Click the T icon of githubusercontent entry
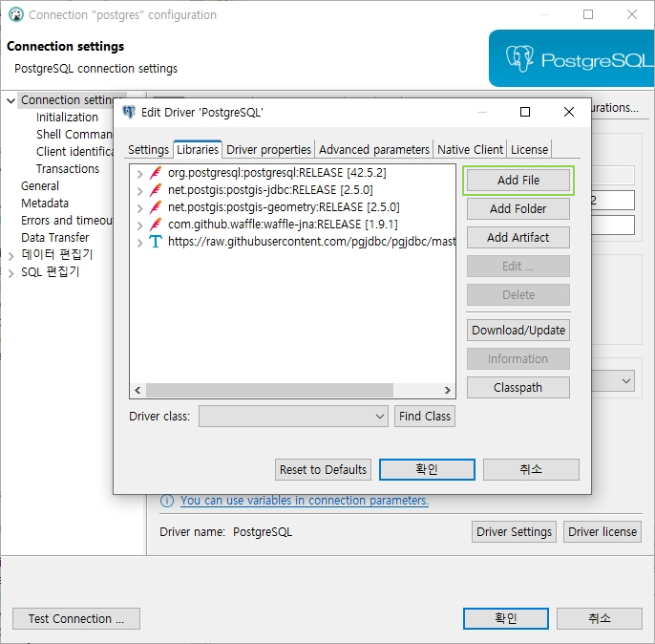Image resolution: width=655 pixels, height=644 pixels. point(156,242)
